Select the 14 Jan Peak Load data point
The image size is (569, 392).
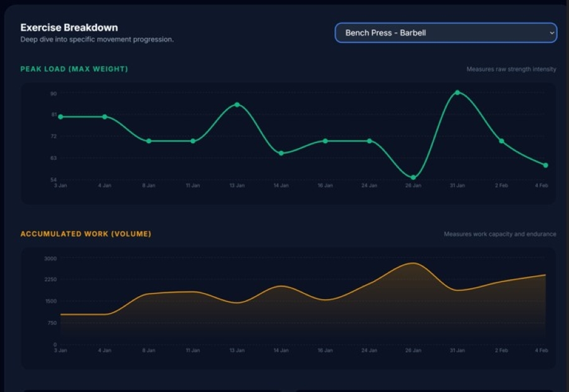(x=281, y=153)
